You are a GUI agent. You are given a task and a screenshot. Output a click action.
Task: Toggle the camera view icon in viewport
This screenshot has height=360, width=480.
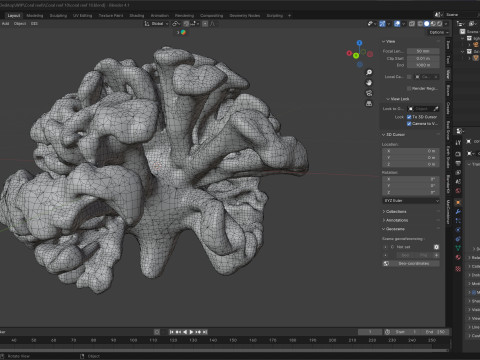(369, 93)
